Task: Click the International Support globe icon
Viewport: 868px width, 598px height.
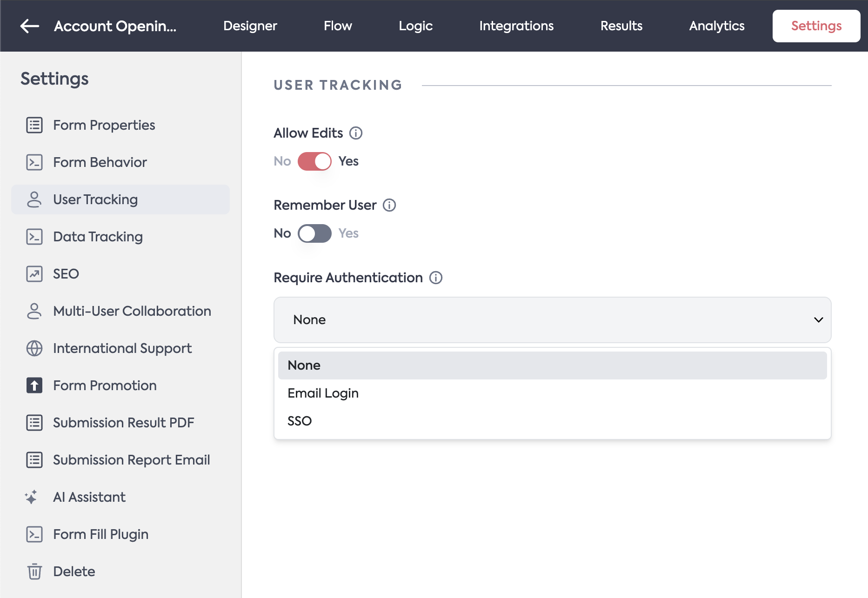Action: click(34, 348)
